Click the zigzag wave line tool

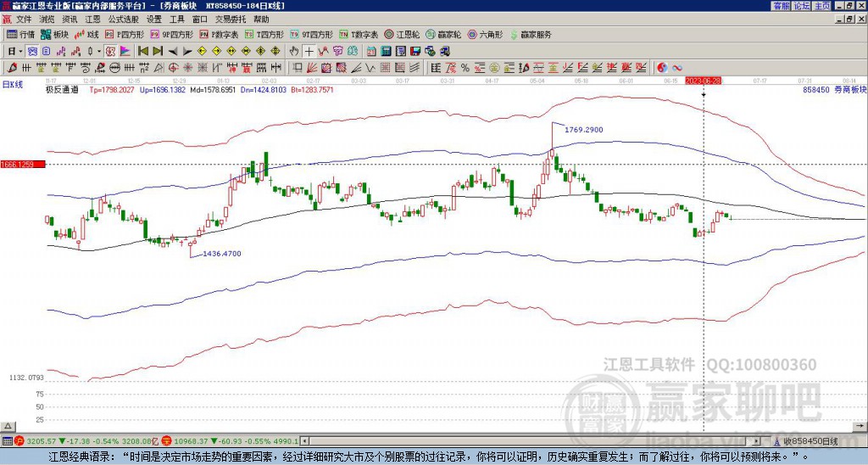pyautogui.click(x=370, y=68)
